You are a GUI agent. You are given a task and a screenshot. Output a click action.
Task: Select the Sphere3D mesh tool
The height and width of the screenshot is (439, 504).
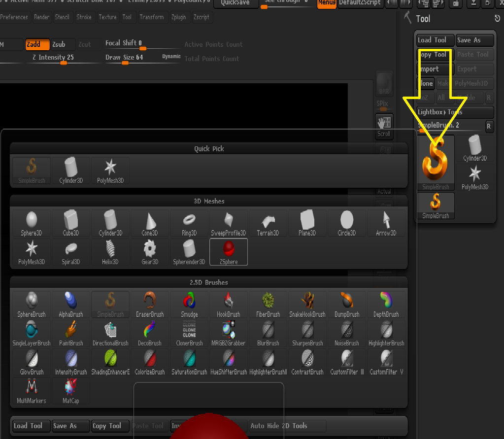point(32,223)
